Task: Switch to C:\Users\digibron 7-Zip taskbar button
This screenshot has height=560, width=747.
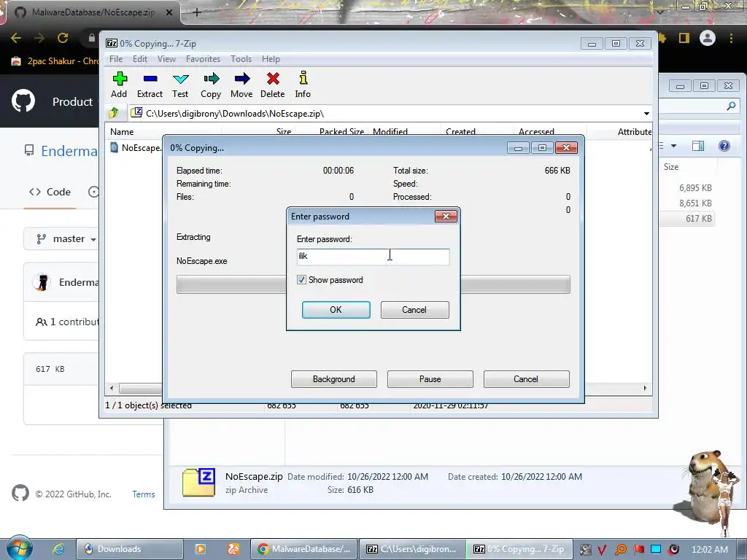Action: [x=412, y=549]
